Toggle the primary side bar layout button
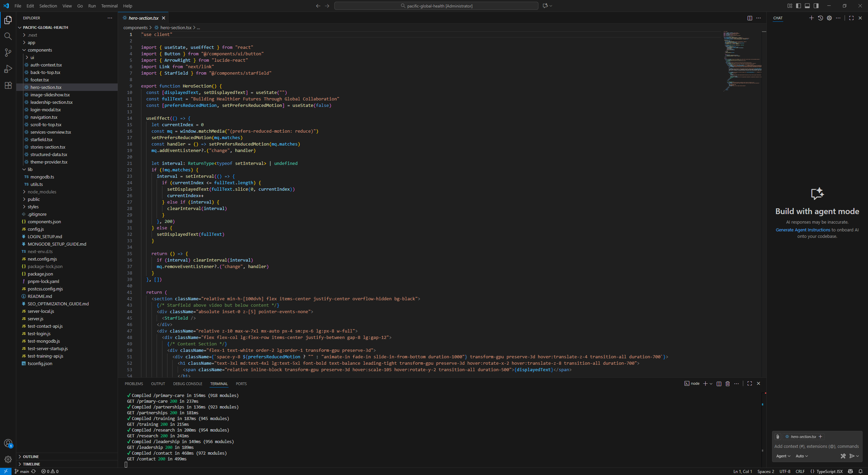 pyautogui.click(x=798, y=6)
